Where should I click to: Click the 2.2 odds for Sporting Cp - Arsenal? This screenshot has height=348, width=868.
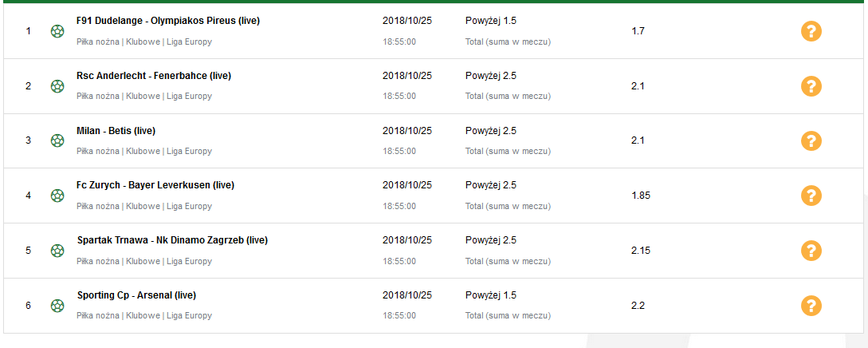(x=638, y=306)
